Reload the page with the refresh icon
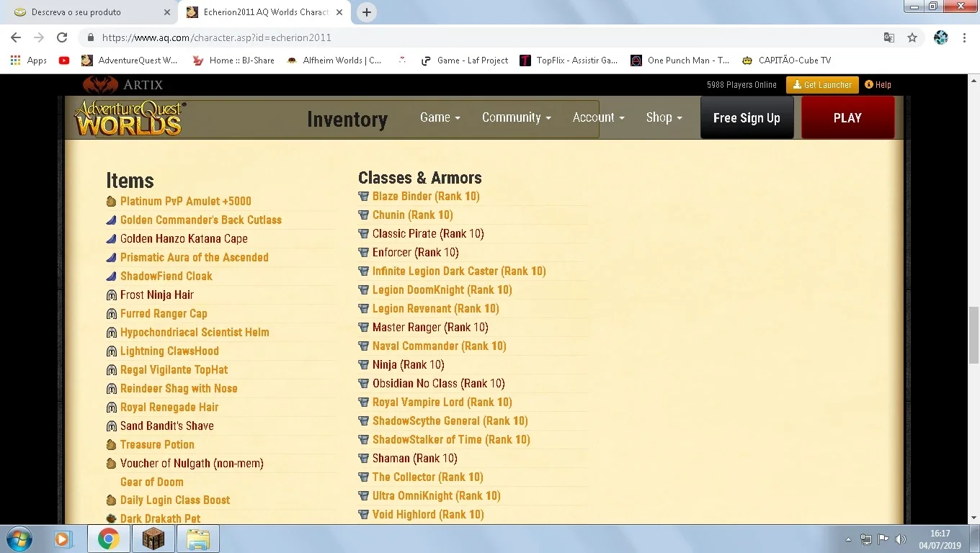 [62, 37]
